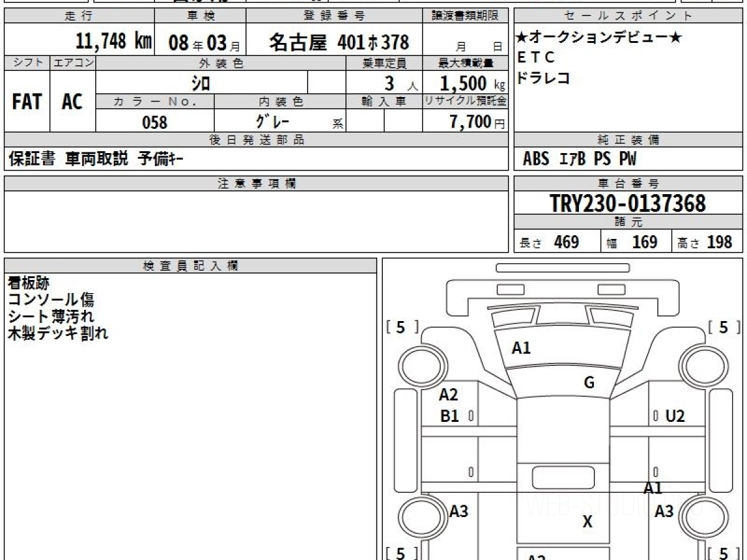Select inspector note コンソール傷
747x560 pixels.
51,300
